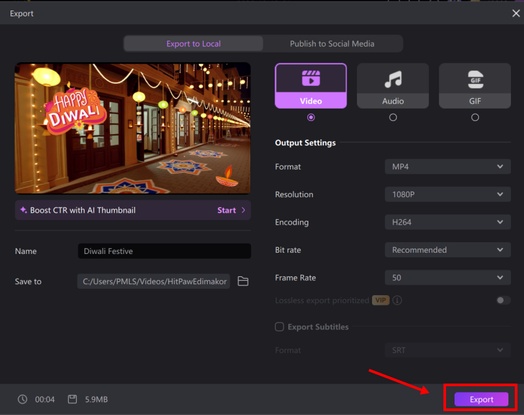Open the Resolution 1080P dropdown
Viewport: 524px width, 415px height.
(448, 194)
